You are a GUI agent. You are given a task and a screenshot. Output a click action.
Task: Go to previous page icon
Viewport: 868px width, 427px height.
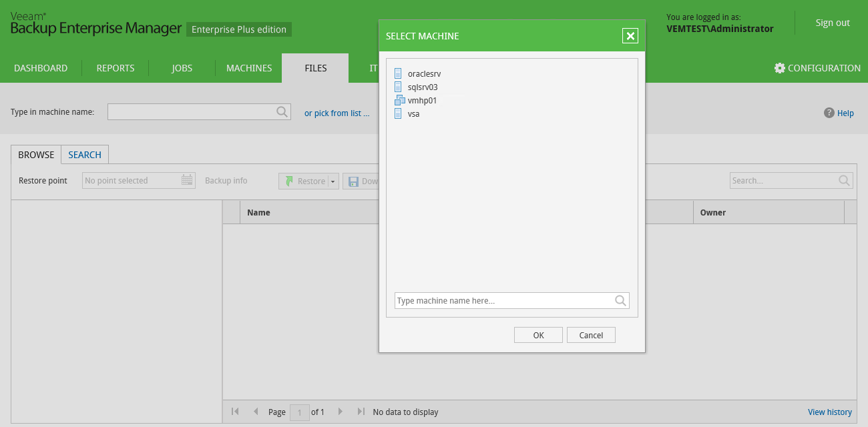pos(256,412)
